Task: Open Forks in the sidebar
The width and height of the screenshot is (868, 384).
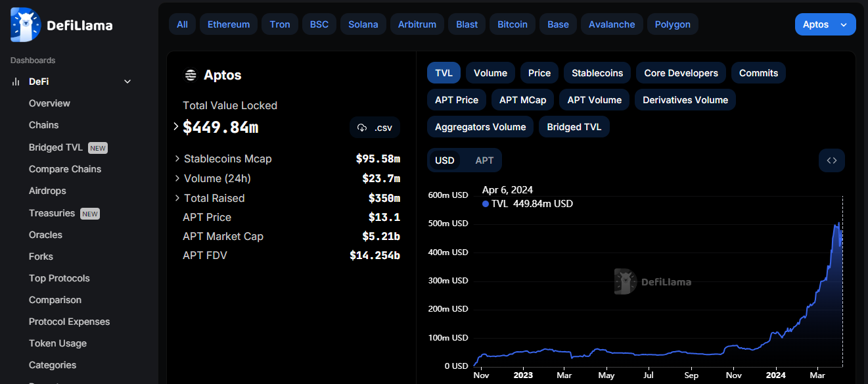Action: [41, 256]
